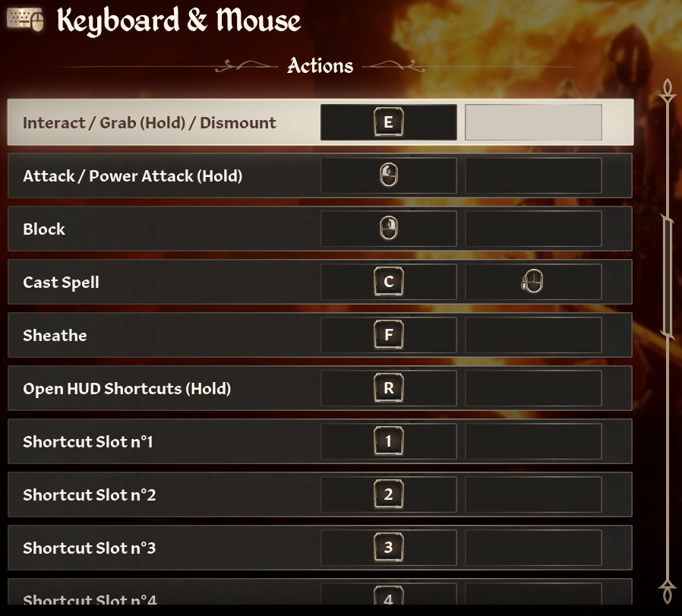Click the C key icon for Cast Spell
This screenshot has width=682, height=616.
point(388,281)
